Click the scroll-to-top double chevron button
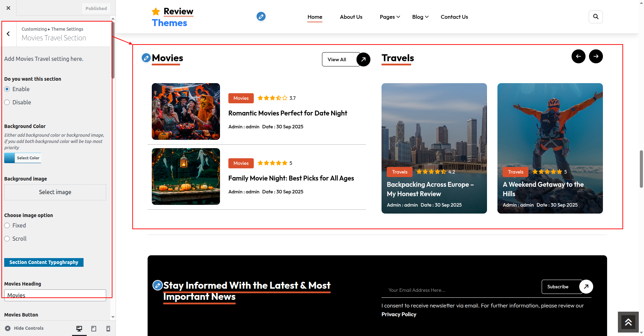The image size is (644, 336). (628, 322)
